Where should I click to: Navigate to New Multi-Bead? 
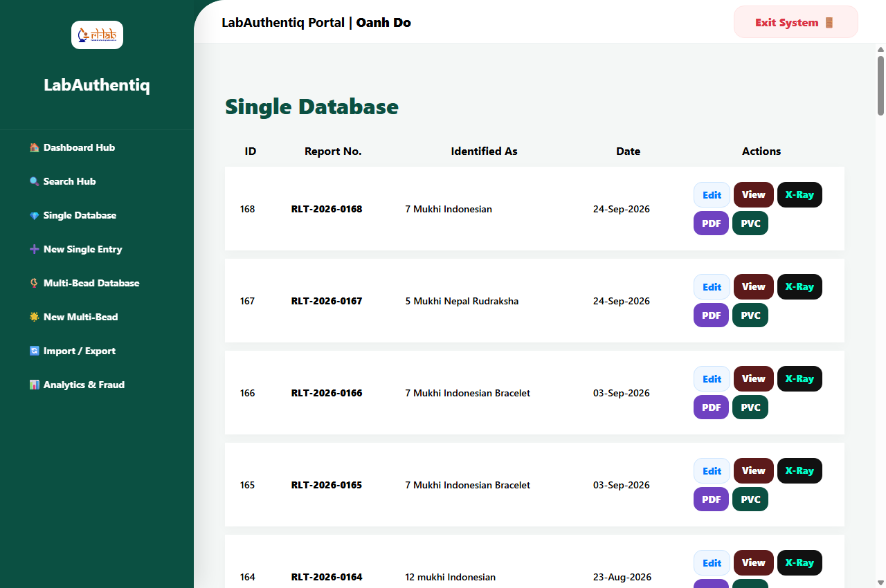coord(97,317)
